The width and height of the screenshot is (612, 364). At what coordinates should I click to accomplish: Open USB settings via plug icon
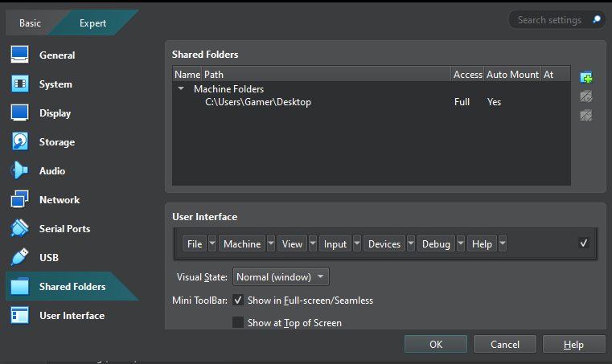[20, 258]
